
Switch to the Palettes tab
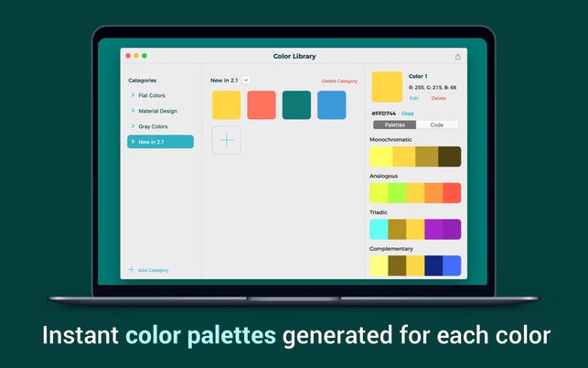pyautogui.click(x=394, y=124)
